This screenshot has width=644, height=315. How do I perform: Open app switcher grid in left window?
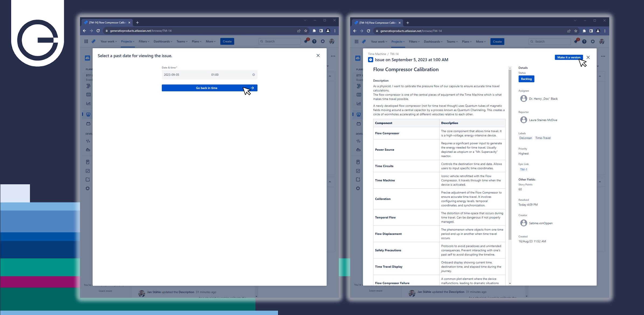coord(86,41)
